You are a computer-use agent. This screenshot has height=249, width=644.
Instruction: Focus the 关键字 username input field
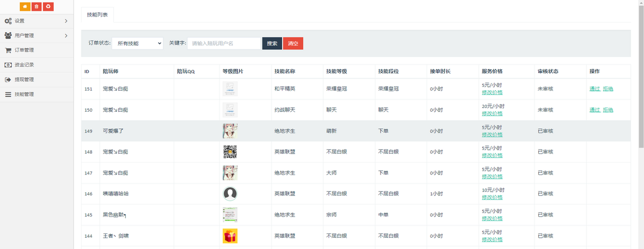point(224,43)
